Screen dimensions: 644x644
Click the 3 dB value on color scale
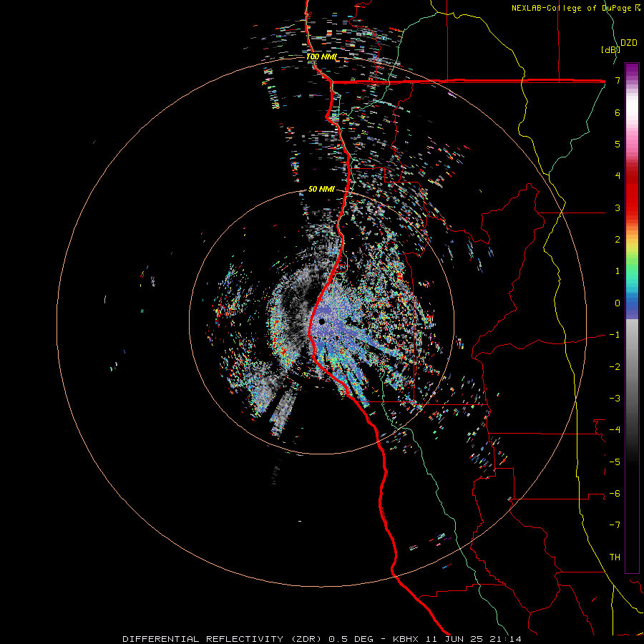pos(618,208)
